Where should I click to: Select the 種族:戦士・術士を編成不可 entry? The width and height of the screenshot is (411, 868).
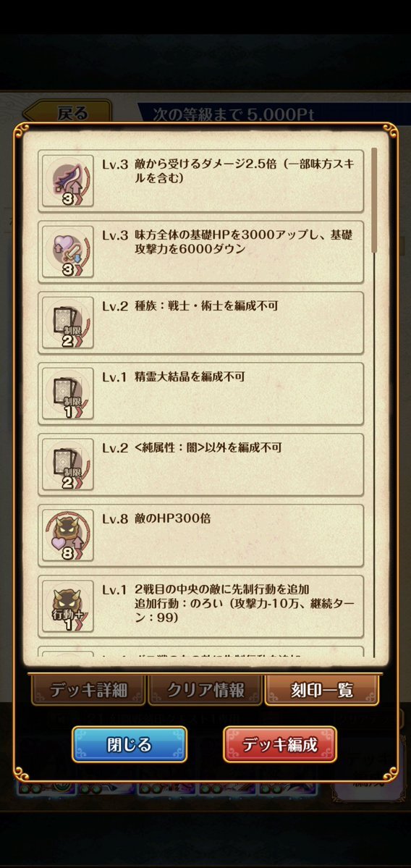[201, 323]
